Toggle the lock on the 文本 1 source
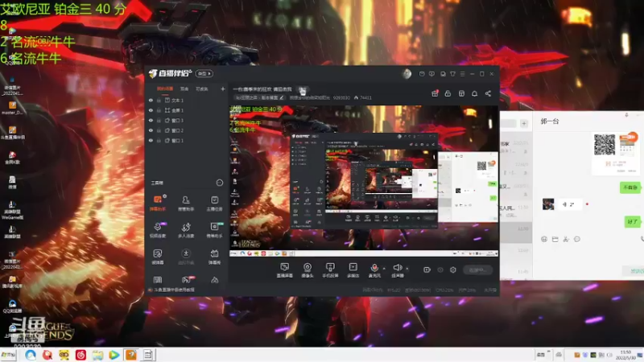The height and width of the screenshot is (362, 644). point(159,100)
